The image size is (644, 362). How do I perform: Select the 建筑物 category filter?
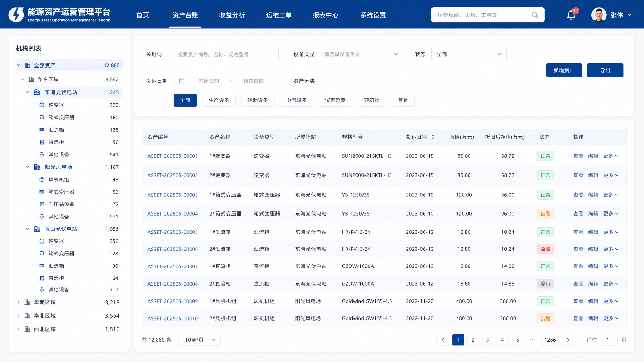(x=372, y=100)
